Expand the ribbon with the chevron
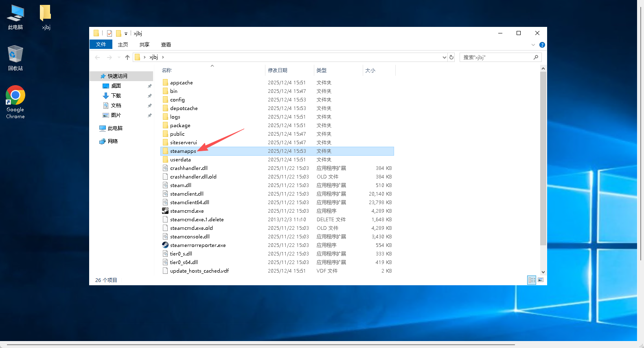This screenshot has height=348, width=644. click(533, 45)
